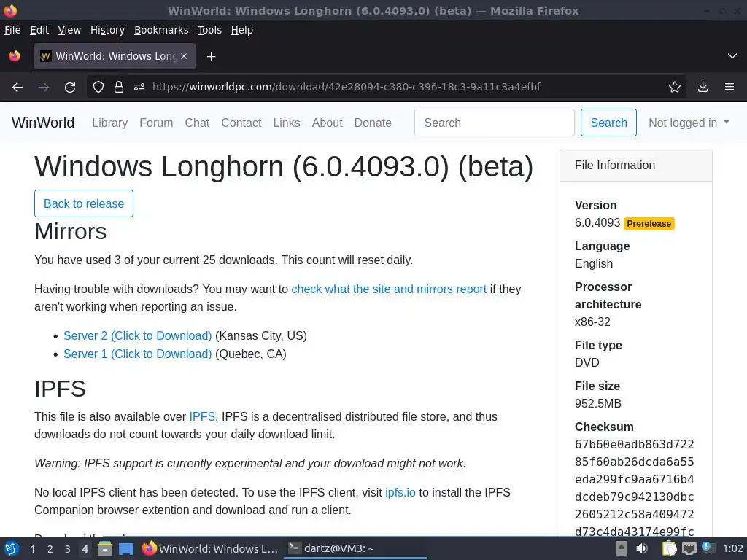Screen dimensions: 747x560
Task: Open the History menu
Action: click(x=107, y=30)
